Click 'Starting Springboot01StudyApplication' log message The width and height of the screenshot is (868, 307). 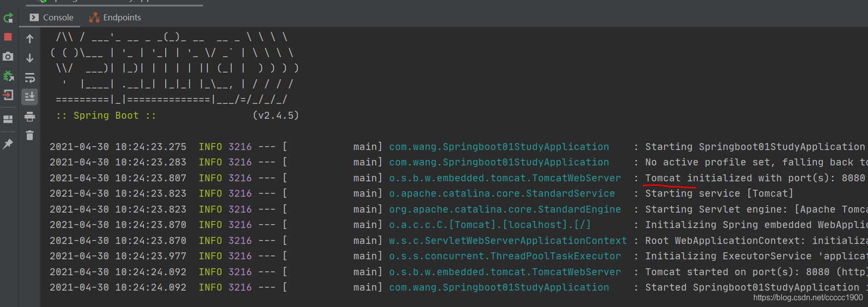[755, 147]
